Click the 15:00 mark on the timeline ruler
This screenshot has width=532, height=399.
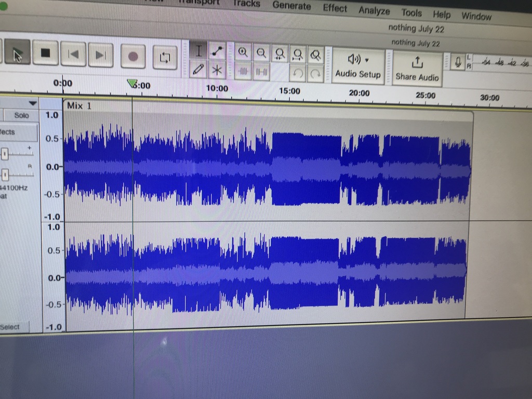289,91
